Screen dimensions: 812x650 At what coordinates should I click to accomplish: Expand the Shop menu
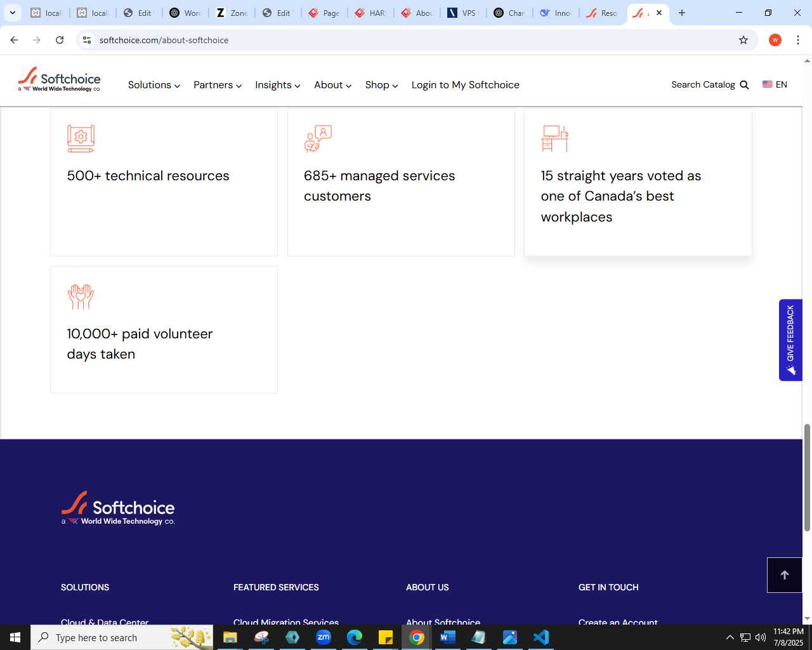pyautogui.click(x=382, y=85)
